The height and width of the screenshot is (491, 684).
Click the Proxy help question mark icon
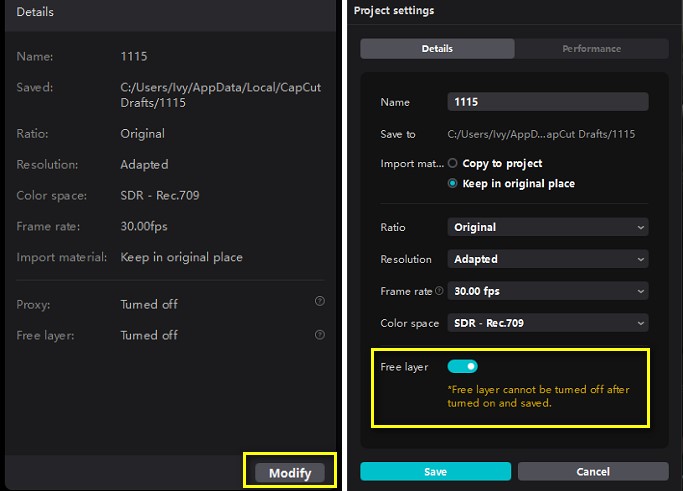320,301
